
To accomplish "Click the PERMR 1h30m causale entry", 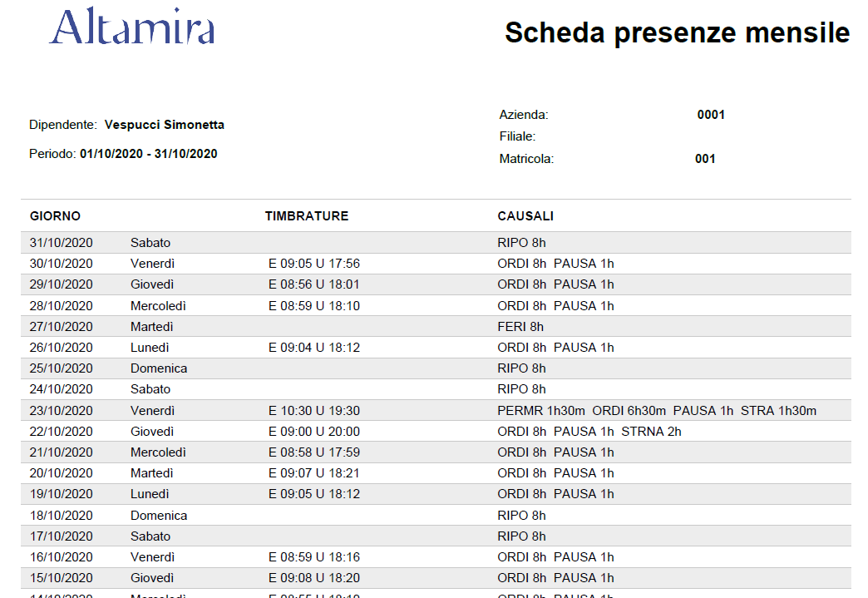I will point(527,410).
